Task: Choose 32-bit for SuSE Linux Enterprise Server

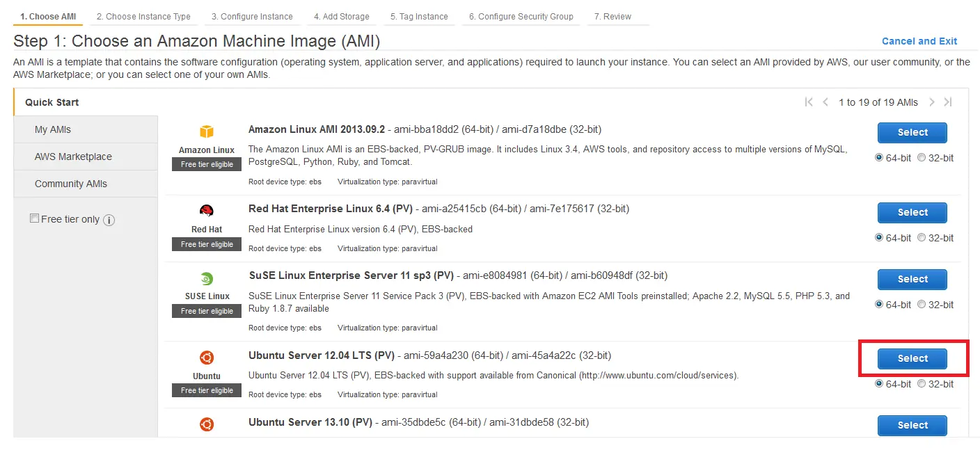Action: (922, 305)
